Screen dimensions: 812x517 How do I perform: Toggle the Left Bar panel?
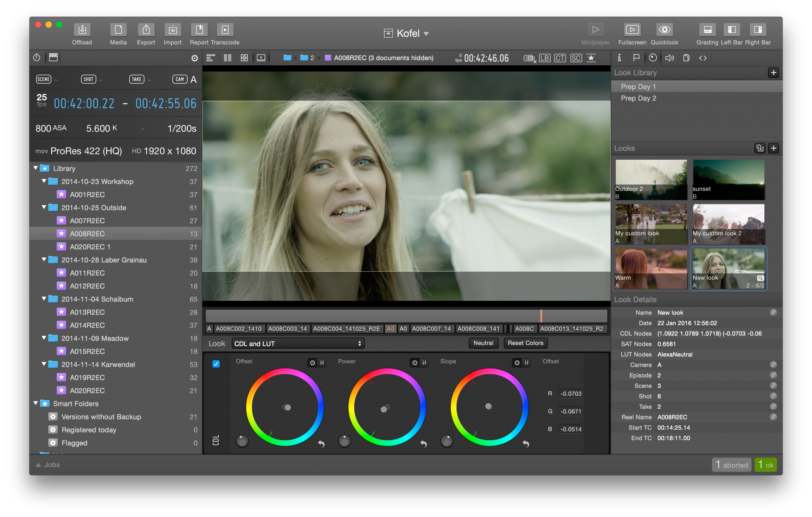pyautogui.click(x=732, y=30)
